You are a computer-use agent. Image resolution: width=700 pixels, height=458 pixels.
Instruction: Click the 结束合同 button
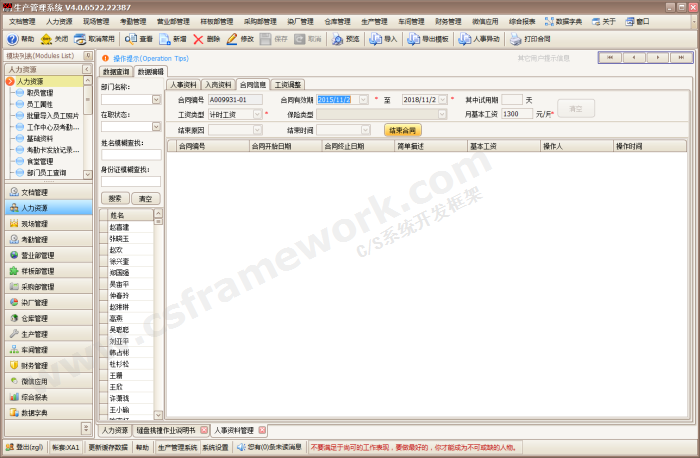coord(403,130)
